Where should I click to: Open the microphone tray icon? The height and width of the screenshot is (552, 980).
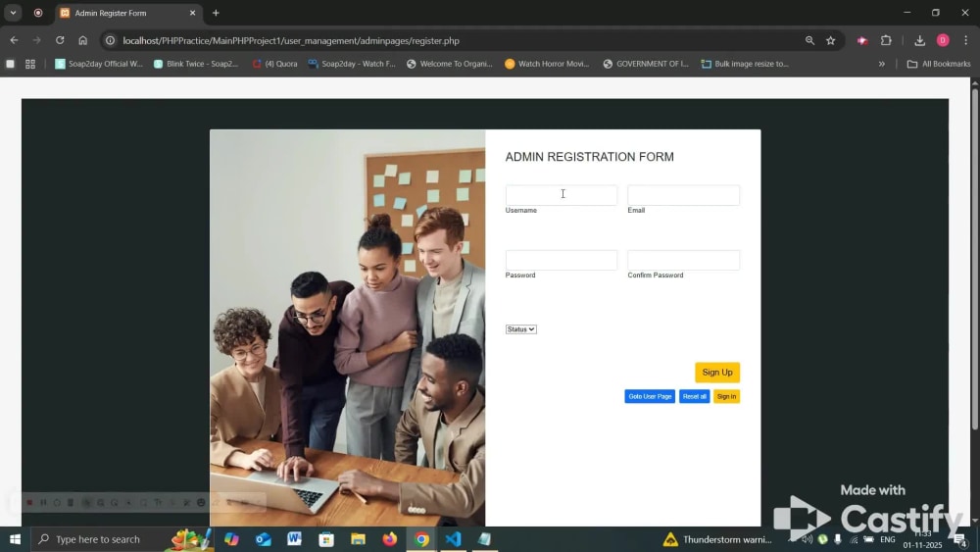pos(838,539)
